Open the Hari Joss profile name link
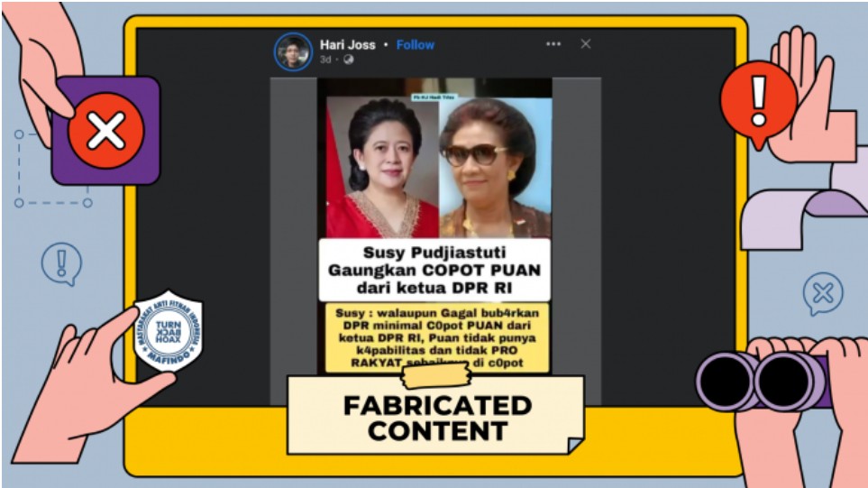868x488 pixels. pos(347,44)
